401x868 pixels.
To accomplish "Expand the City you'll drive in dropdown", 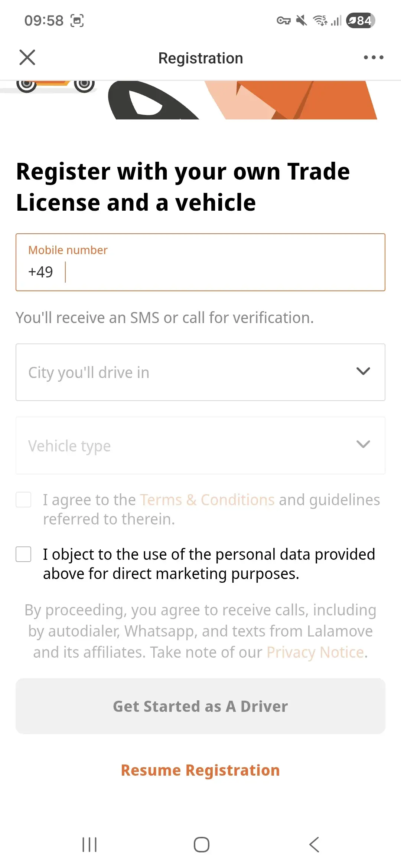I will click(x=200, y=372).
